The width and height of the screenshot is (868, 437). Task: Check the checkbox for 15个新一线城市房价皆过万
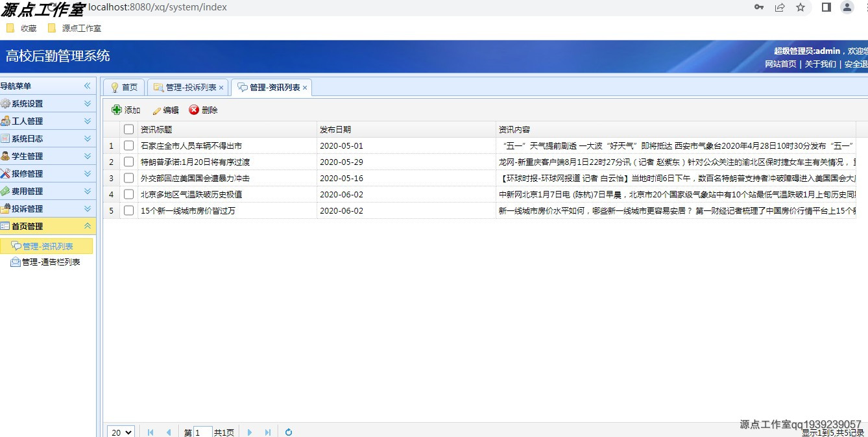(x=128, y=210)
